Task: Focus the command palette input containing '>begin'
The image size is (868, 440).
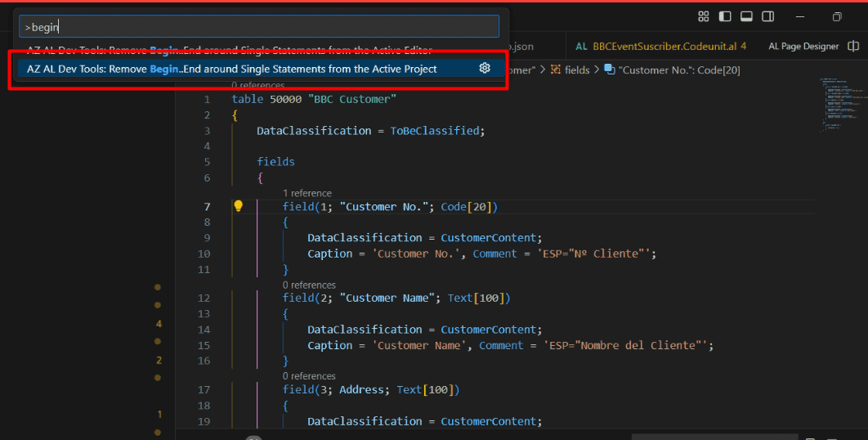Action: click(x=259, y=27)
